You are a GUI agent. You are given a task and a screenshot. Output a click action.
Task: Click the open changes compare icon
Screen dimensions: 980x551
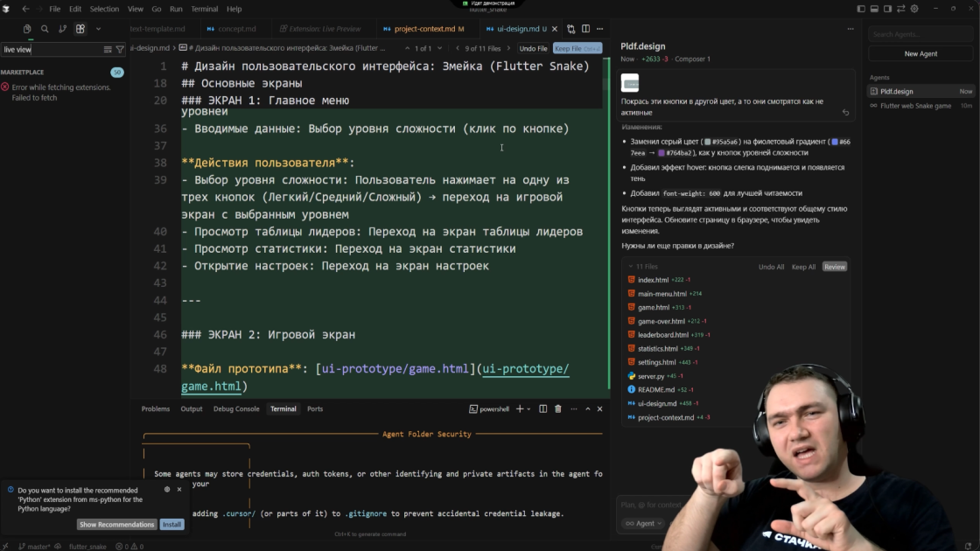coord(571,29)
